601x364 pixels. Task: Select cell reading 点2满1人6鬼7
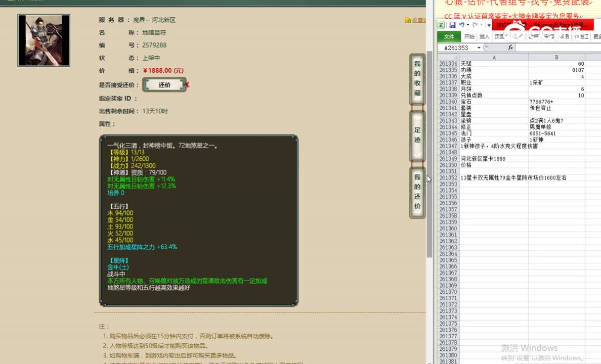556,121
